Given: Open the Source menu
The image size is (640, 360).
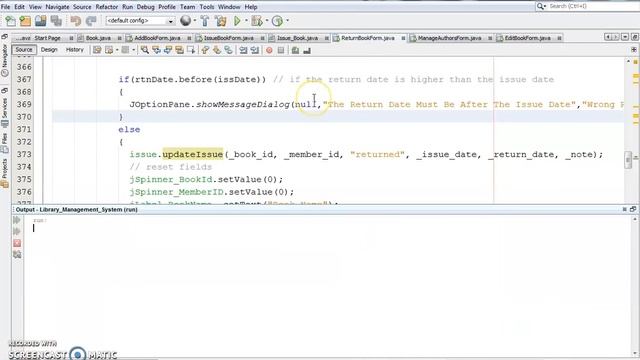Looking at the screenshot, I should point(82,7).
